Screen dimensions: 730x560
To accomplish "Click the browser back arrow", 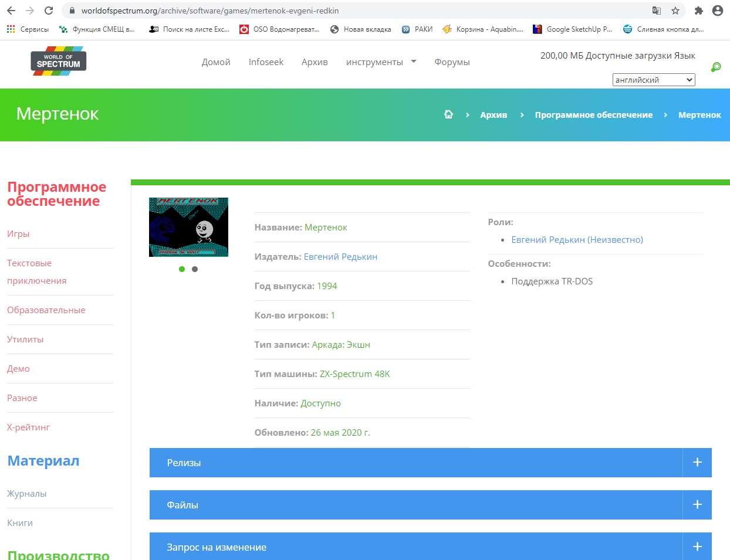I will tap(11, 11).
